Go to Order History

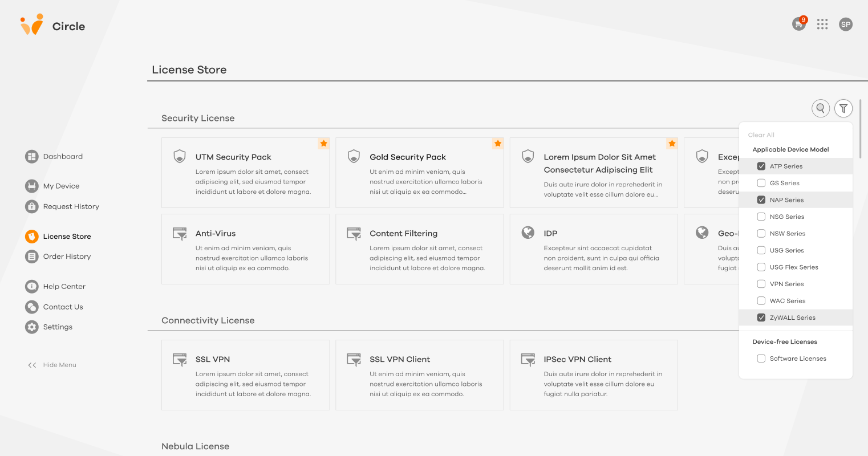[x=67, y=256]
